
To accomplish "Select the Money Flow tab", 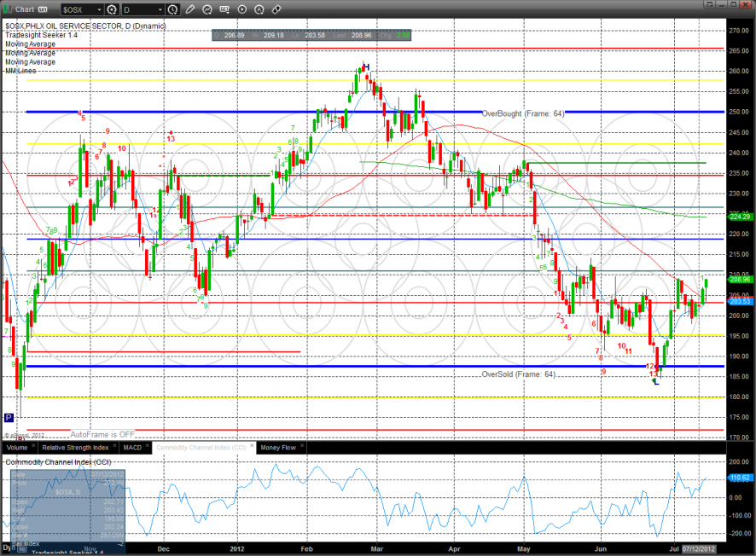I will coord(277,447).
